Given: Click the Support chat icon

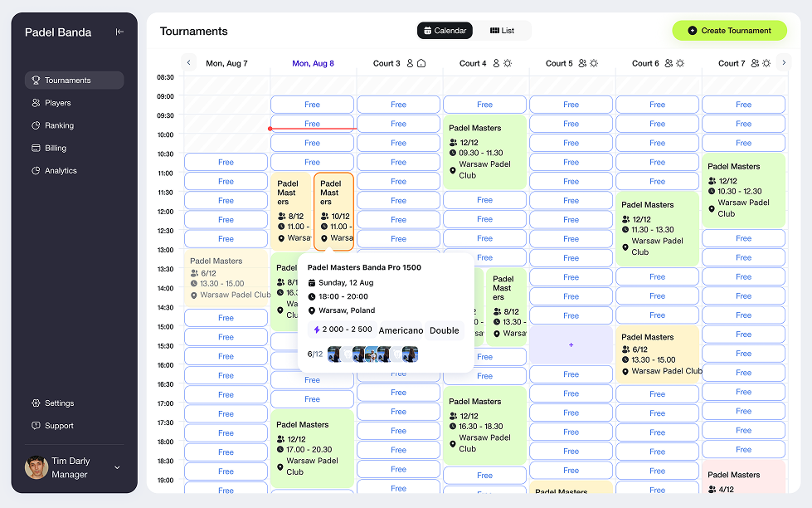Looking at the screenshot, I should pos(36,426).
